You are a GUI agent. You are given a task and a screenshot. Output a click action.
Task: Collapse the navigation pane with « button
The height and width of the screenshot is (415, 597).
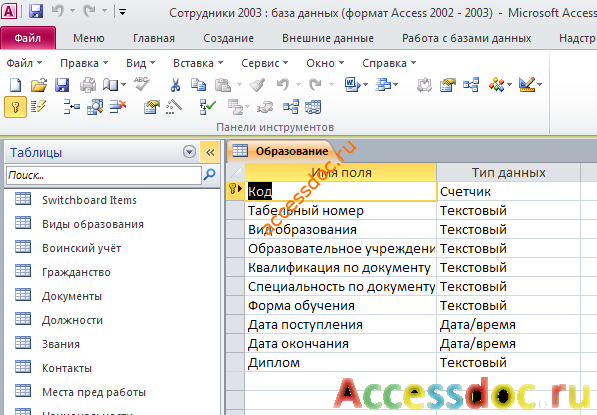click(x=210, y=152)
